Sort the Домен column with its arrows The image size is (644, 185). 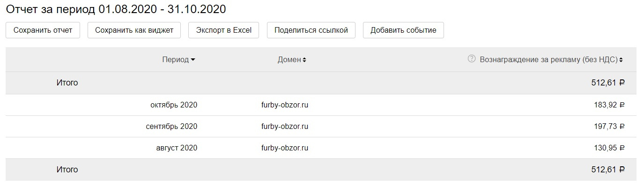(x=304, y=60)
